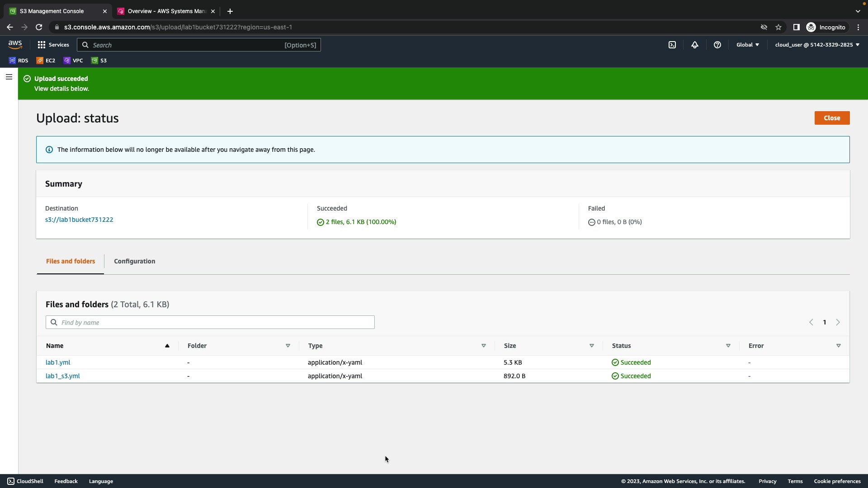The height and width of the screenshot is (488, 868).
Task: Open the notifications bell icon
Action: pos(695,45)
